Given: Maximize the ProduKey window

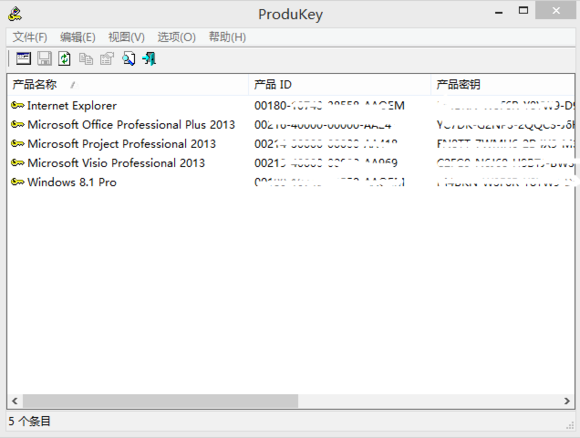Looking at the screenshot, I should pyautogui.click(x=523, y=11).
